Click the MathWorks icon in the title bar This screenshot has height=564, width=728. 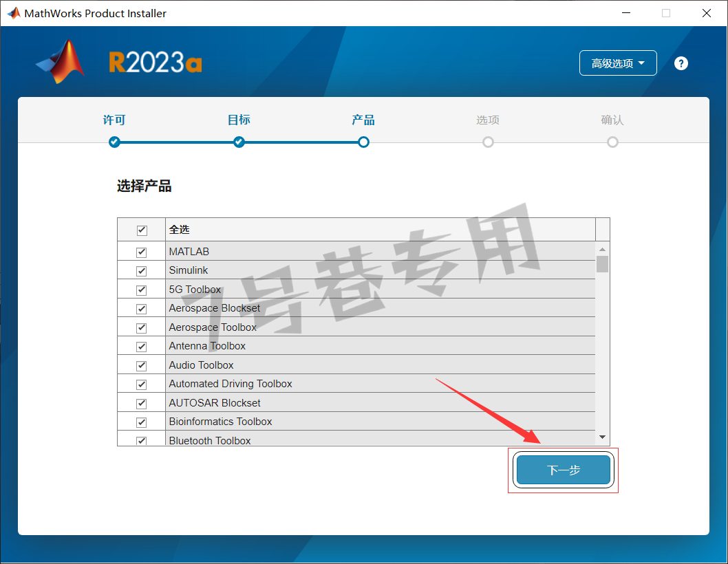(14, 13)
